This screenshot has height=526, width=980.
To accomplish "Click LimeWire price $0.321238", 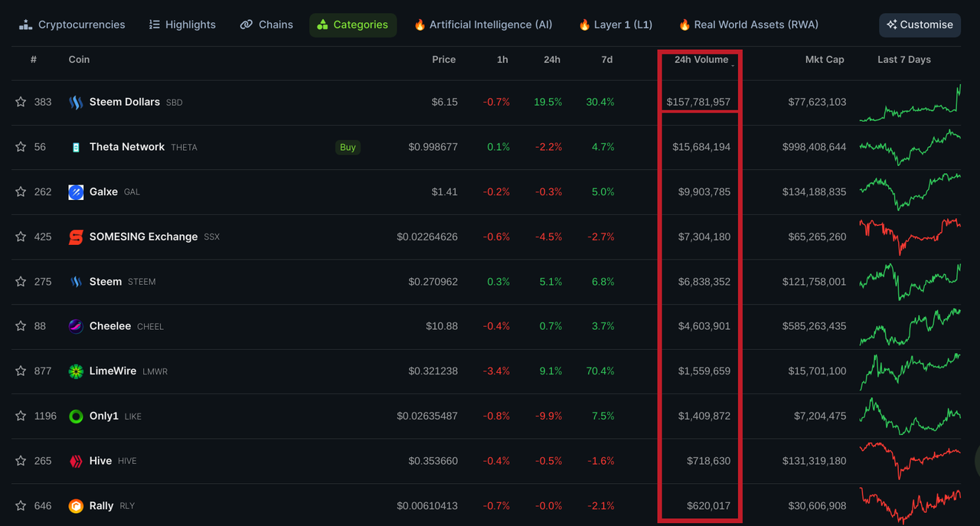I will (x=433, y=371).
